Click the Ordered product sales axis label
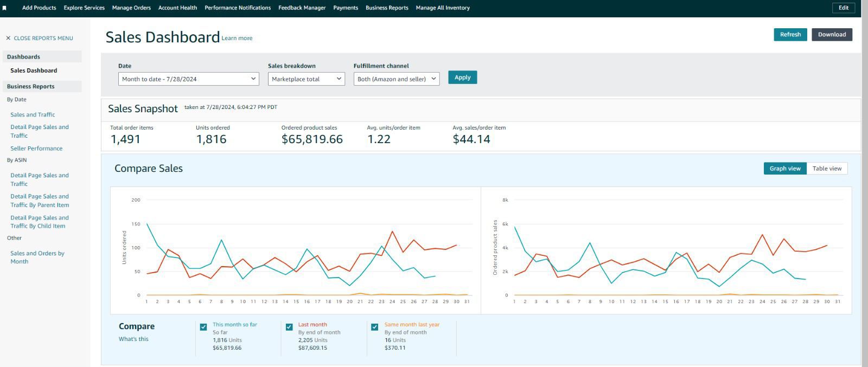868x367 pixels. (x=495, y=247)
